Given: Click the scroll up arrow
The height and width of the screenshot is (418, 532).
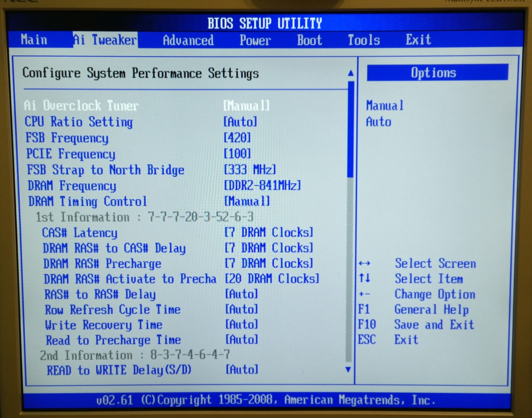Looking at the screenshot, I should pyautogui.click(x=351, y=73).
